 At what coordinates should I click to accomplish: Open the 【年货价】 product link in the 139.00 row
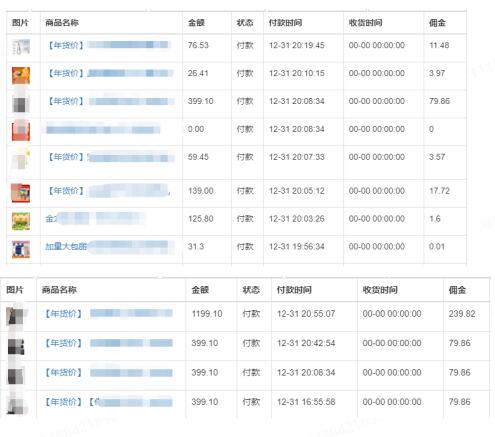108,190
